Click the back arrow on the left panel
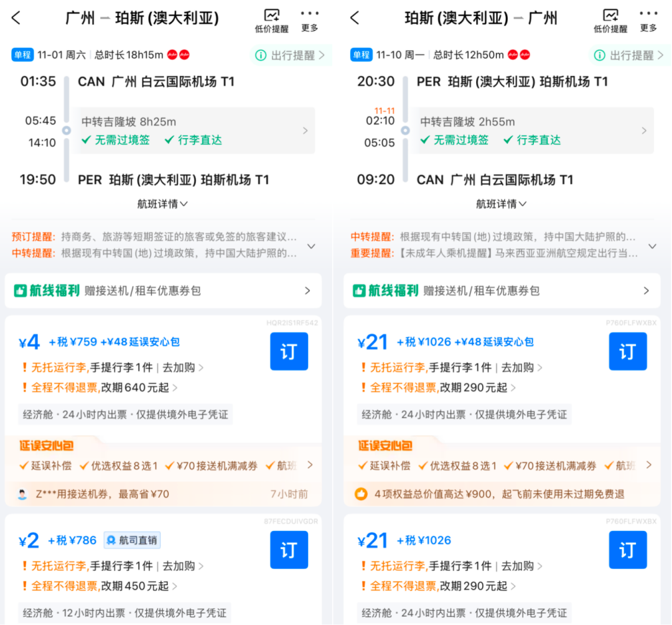This screenshot has width=672, height=625. [x=14, y=18]
